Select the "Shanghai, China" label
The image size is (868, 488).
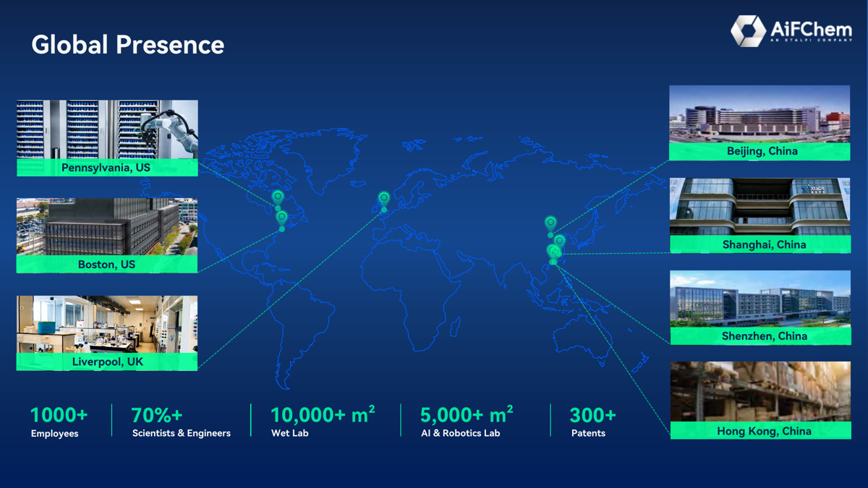point(764,244)
